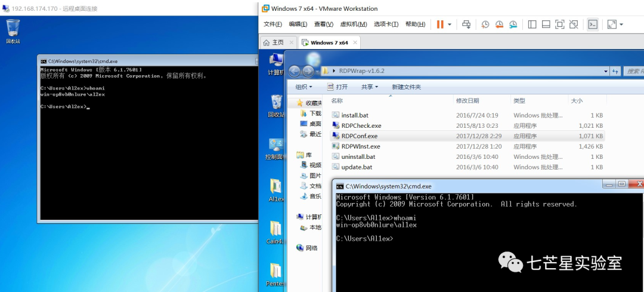The image size is (644, 292).
Task: Click the revert to snapshot icon
Action: (499, 24)
